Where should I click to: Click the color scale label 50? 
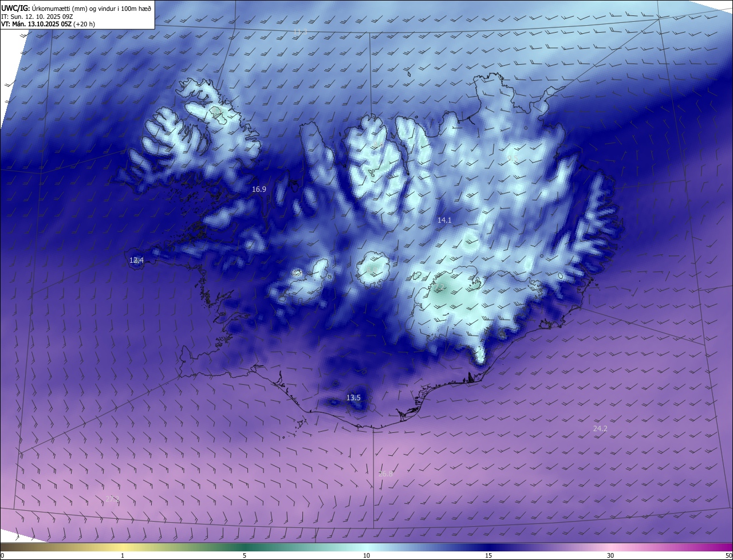[728, 555]
